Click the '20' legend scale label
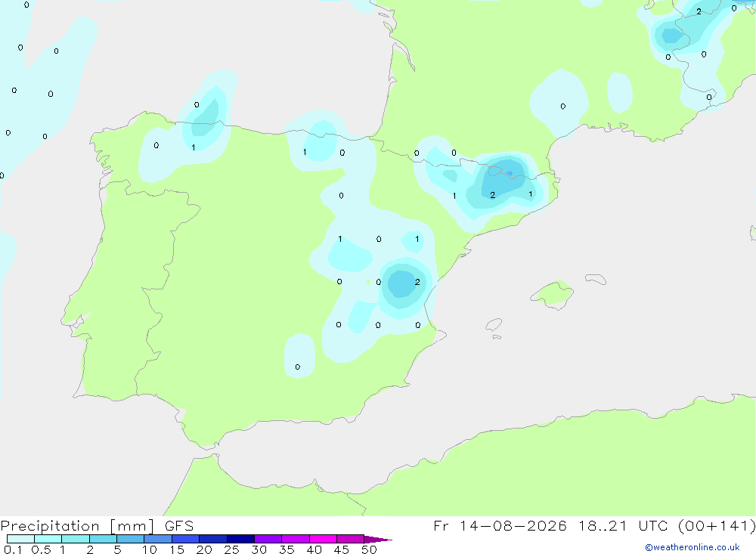 204,549
